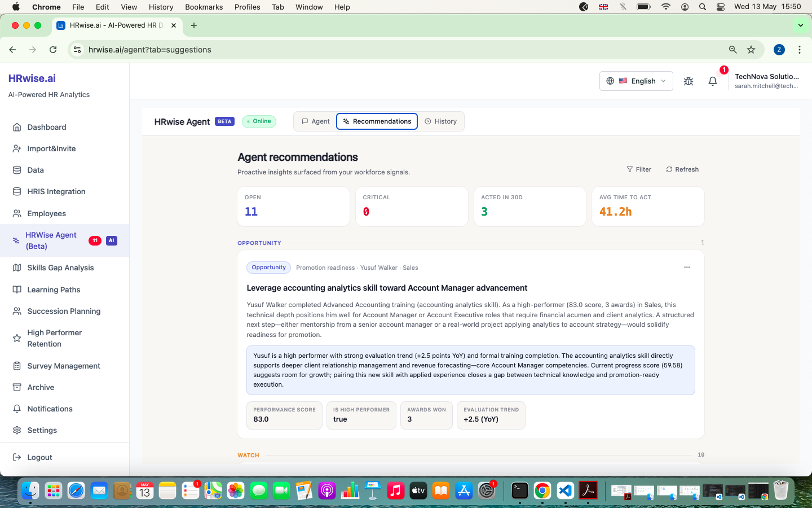Screen dimensions: 812x508
Task: Open the Employees page
Action: click(64, 213)
